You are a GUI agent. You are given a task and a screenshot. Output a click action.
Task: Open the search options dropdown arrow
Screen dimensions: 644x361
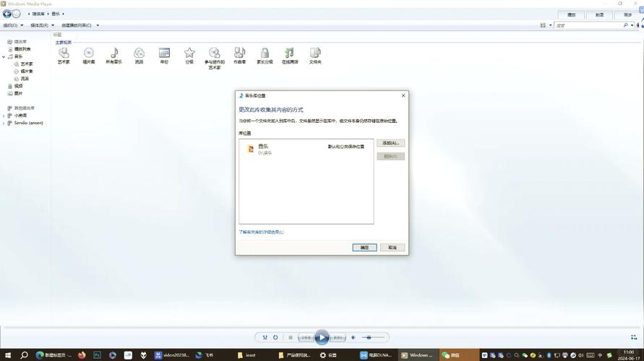coord(632,25)
